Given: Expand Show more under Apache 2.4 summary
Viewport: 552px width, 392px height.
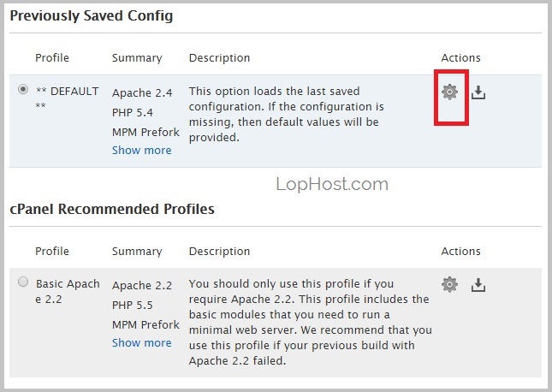Looking at the screenshot, I should [x=141, y=151].
